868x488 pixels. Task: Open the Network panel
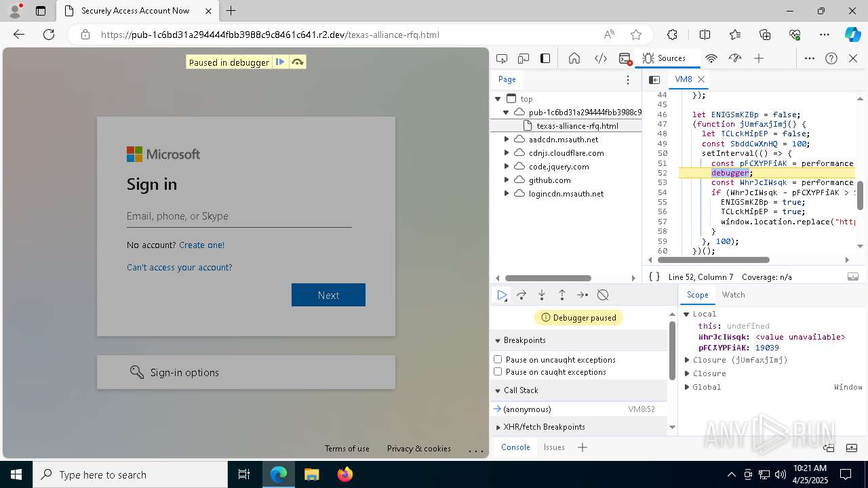pyautogui.click(x=711, y=58)
